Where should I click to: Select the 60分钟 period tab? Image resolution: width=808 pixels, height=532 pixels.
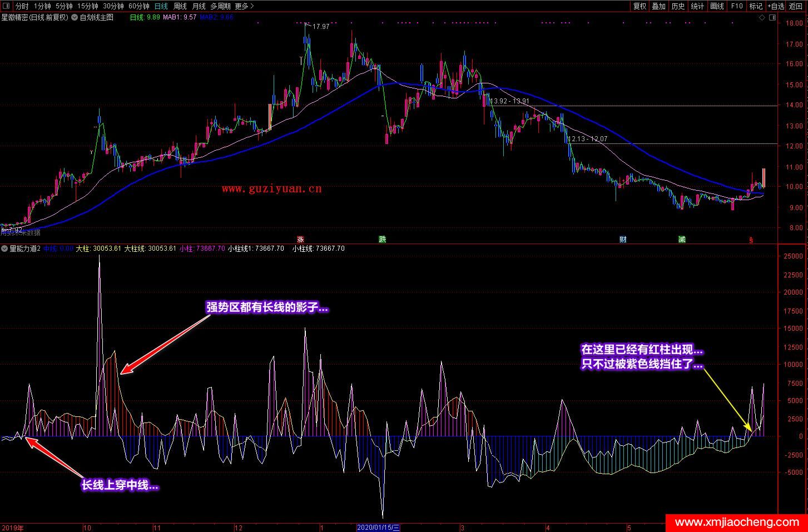pyautogui.click(x=138, y=6)
